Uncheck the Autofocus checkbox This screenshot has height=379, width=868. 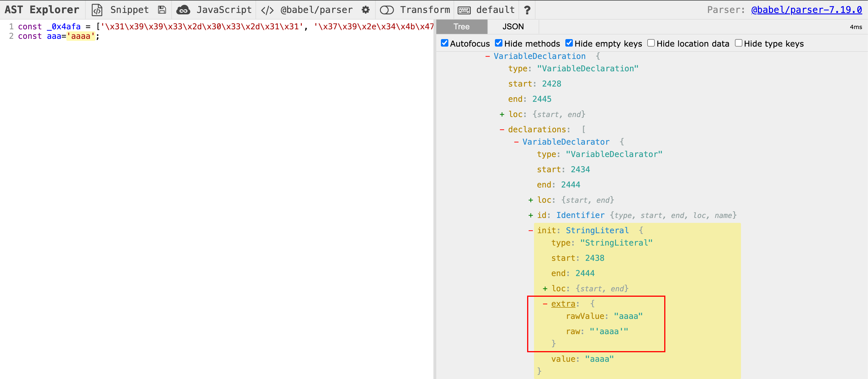(444, 43)
